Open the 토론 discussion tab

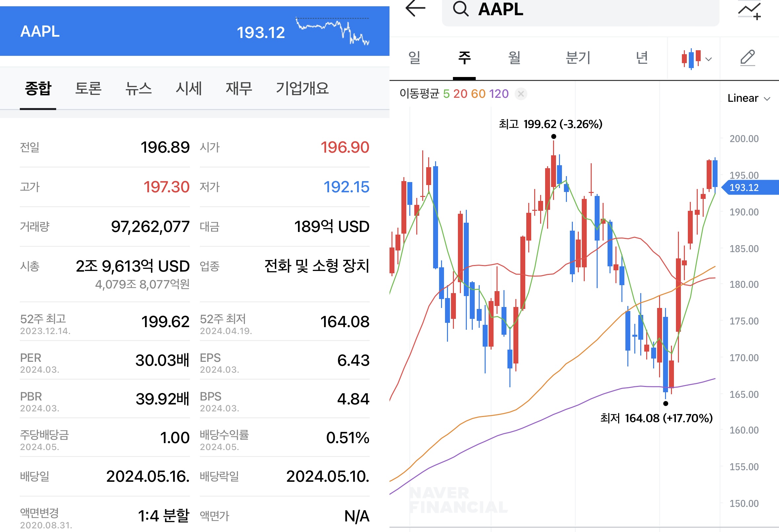point(88,88)
